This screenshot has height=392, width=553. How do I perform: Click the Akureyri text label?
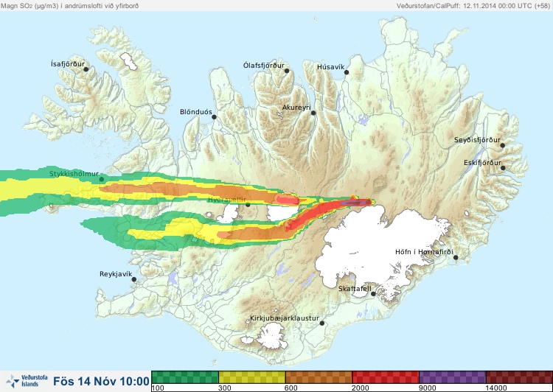[x=296, y=108]
